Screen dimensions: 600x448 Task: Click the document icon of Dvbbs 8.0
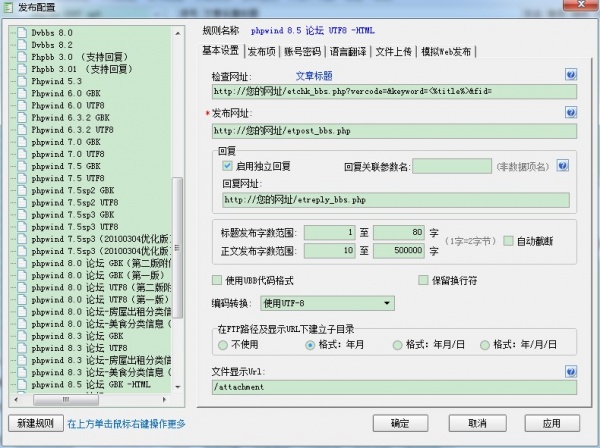pos(22,33)
